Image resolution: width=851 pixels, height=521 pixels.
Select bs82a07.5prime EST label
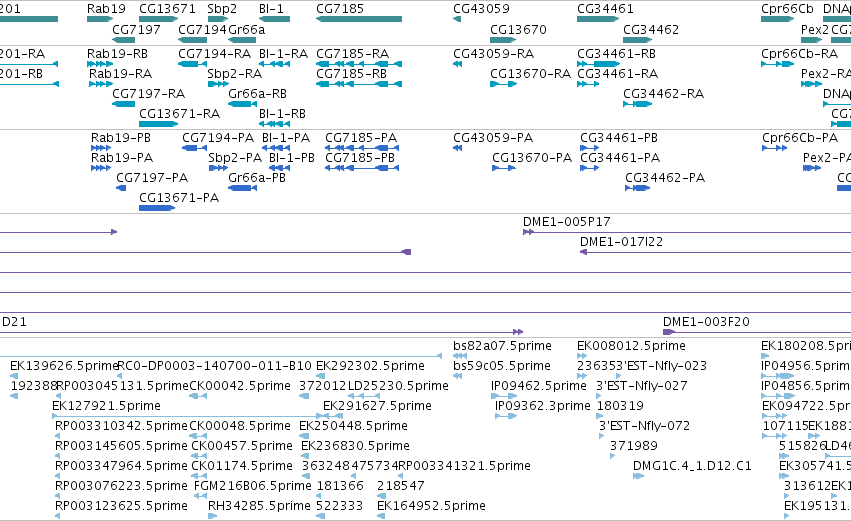click(502, 346)
